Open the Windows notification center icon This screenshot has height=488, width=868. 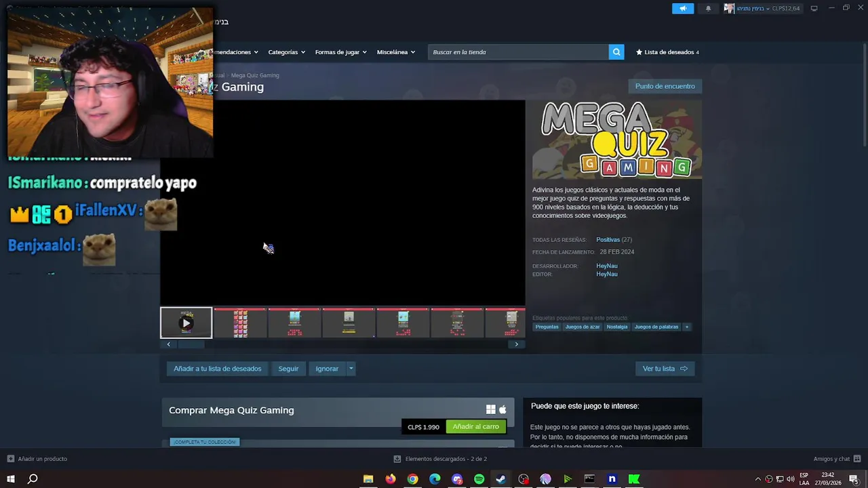point(854,479)
